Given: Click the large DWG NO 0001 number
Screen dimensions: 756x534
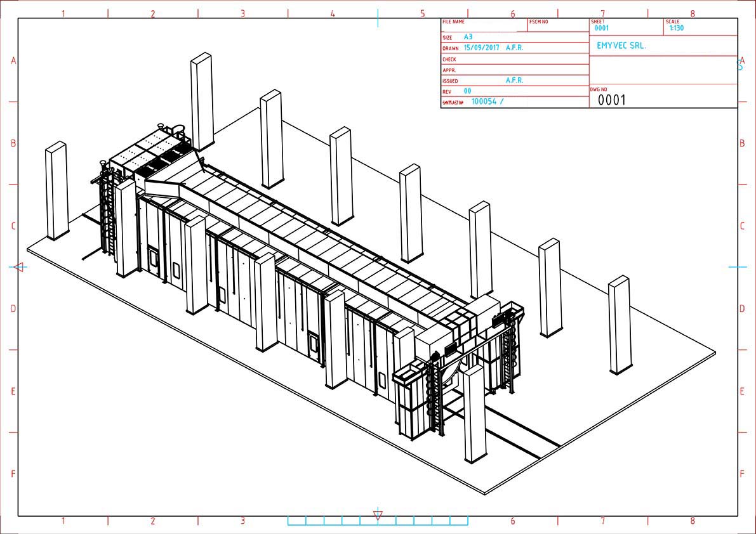Looking at the screenshot, I should point(612,100).
